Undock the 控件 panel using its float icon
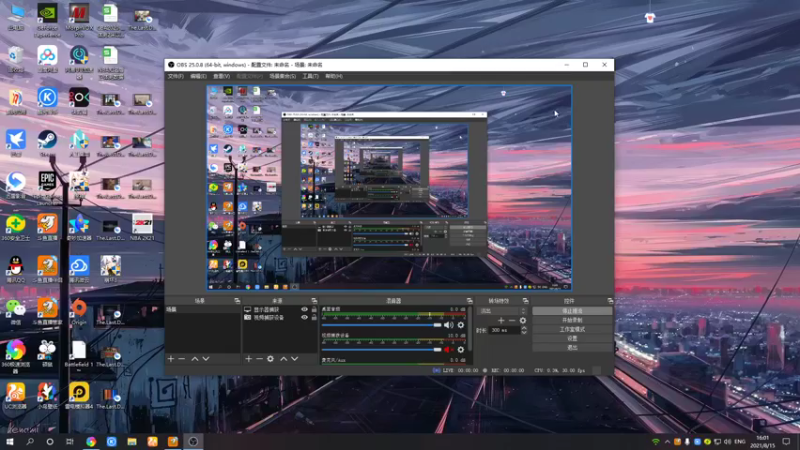 610,301
